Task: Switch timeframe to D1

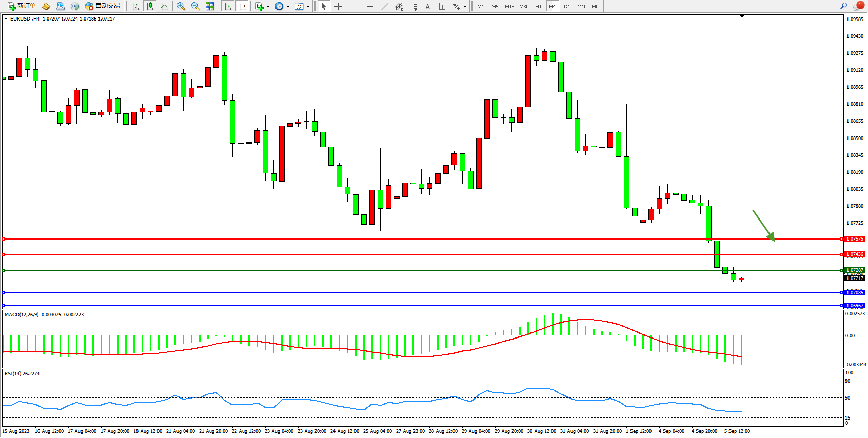Action: pyautogui.click(x=567, y=6)
